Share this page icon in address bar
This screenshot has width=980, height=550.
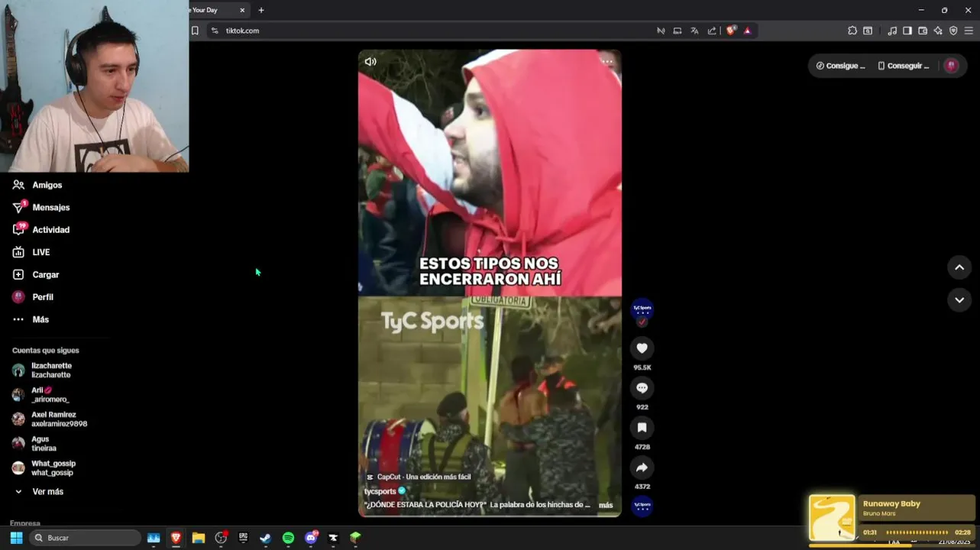pos(712,31)
